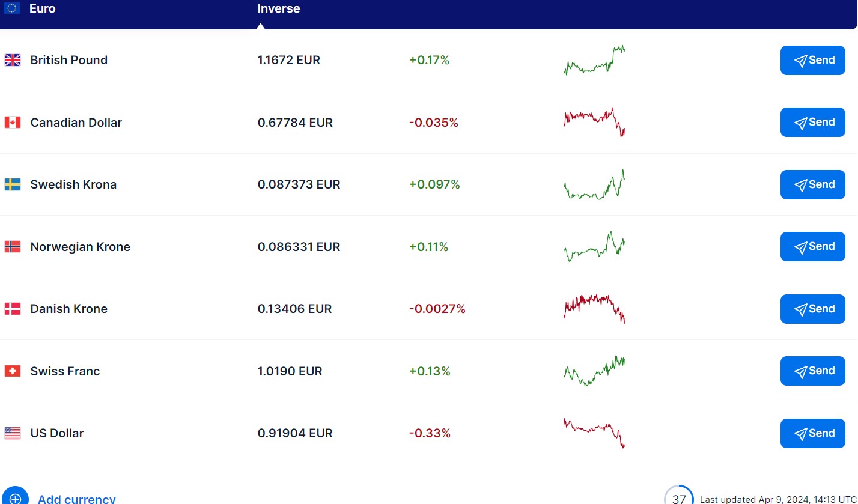
Task: Click the US Dollar flag icon
Action: (x=13, y=433)
